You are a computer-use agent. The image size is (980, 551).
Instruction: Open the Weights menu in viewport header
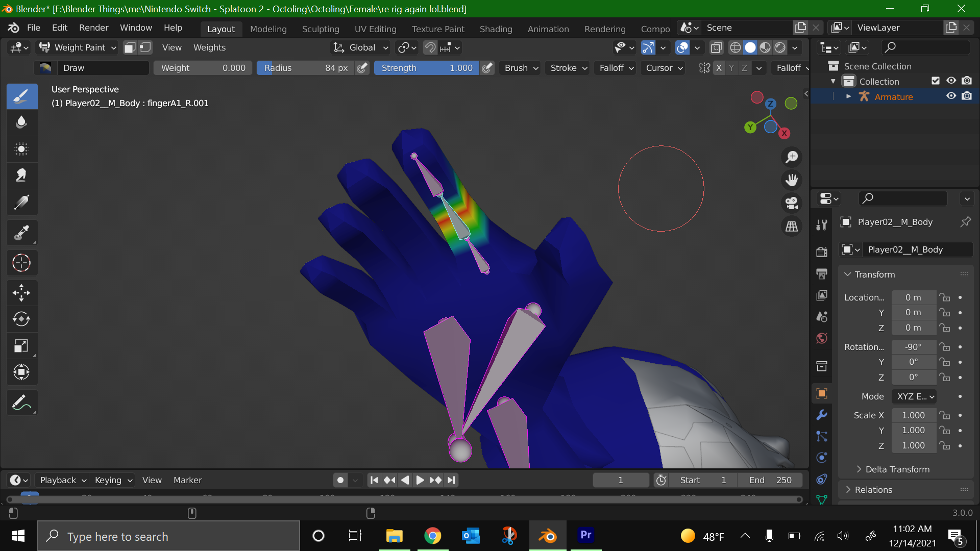point(209,47)
